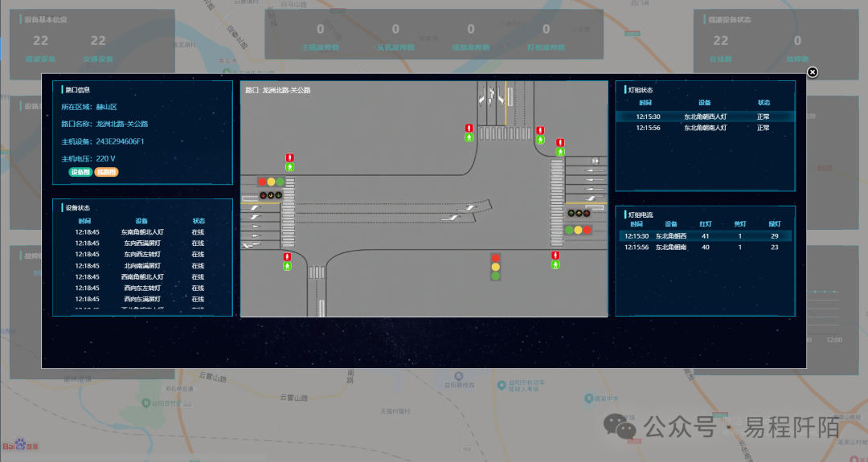868x462 pixels.
Task: Click the host voltage value 220 V
Action: 106,159
